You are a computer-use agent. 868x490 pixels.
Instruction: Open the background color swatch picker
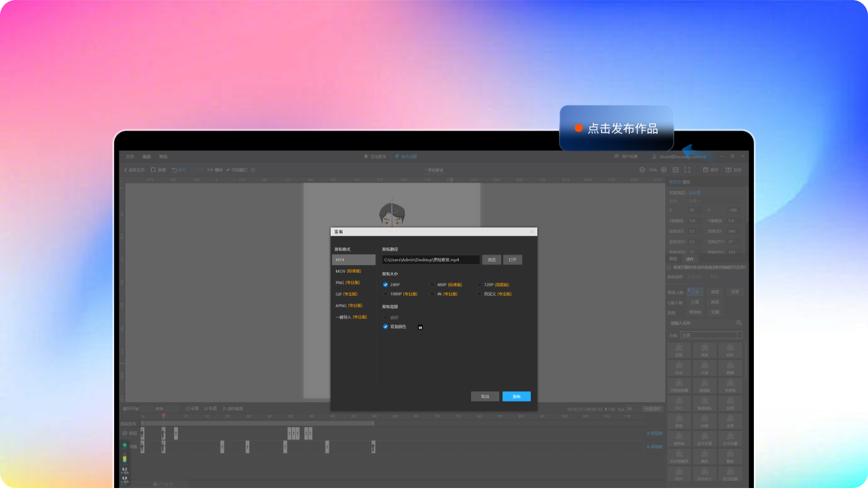pos(421,327)
